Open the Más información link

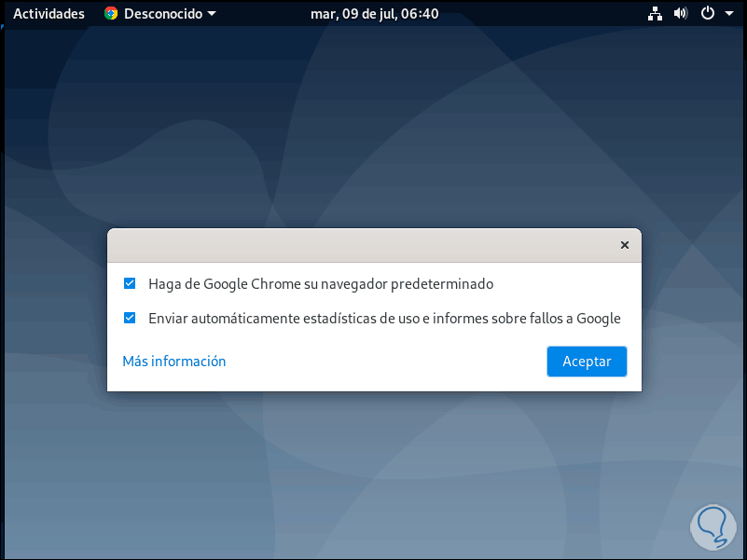[173, 362]
